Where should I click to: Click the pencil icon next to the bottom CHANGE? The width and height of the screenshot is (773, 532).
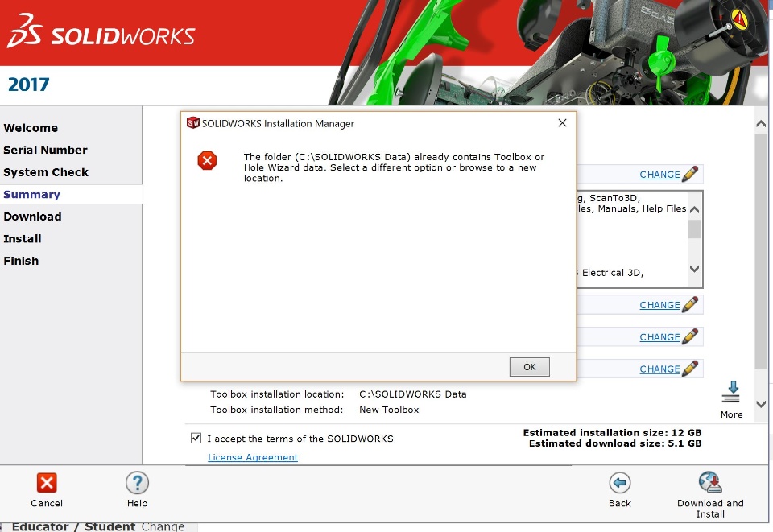point(690,369)
